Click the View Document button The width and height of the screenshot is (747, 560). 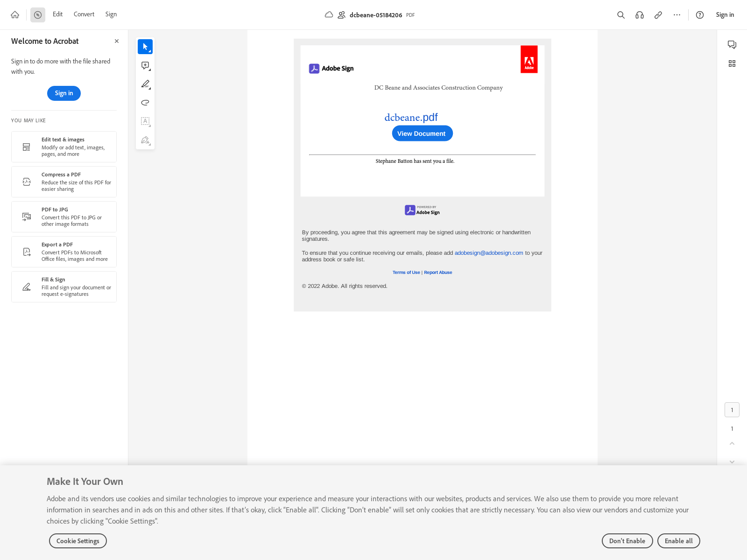click(x=422, y=133)
